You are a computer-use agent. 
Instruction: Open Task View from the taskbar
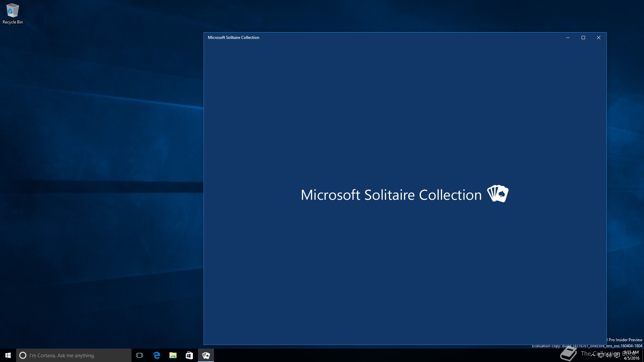140,355
